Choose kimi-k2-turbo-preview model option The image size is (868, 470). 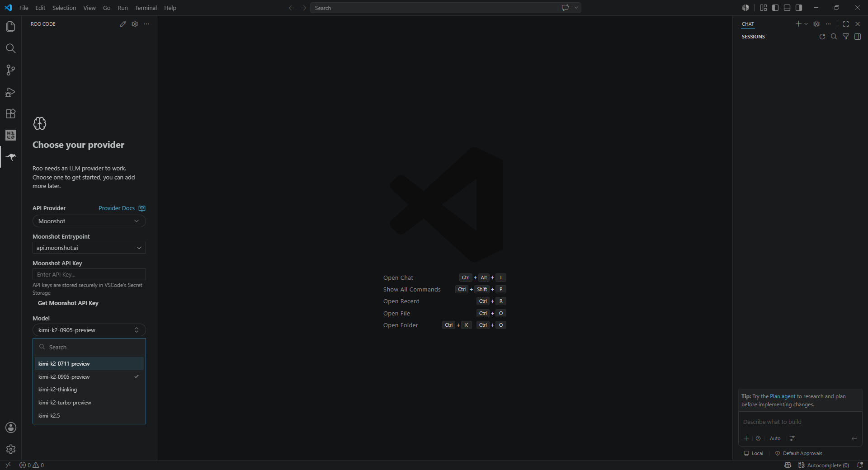89,403
